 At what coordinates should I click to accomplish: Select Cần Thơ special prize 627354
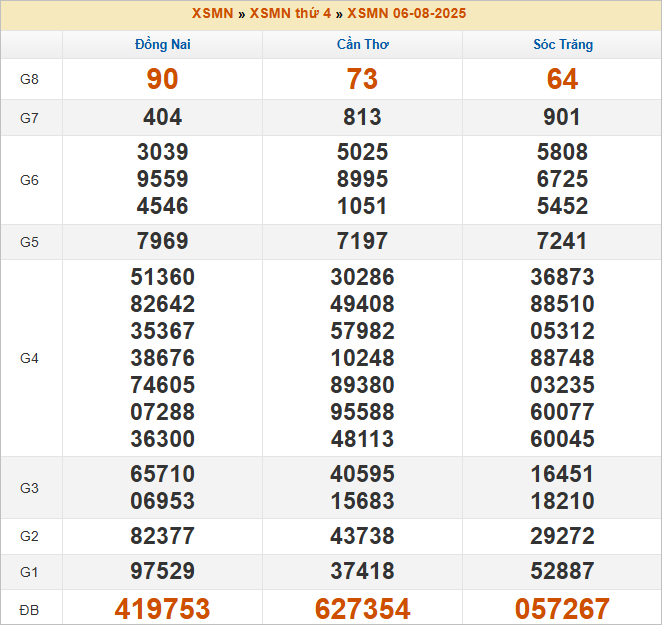362,609
